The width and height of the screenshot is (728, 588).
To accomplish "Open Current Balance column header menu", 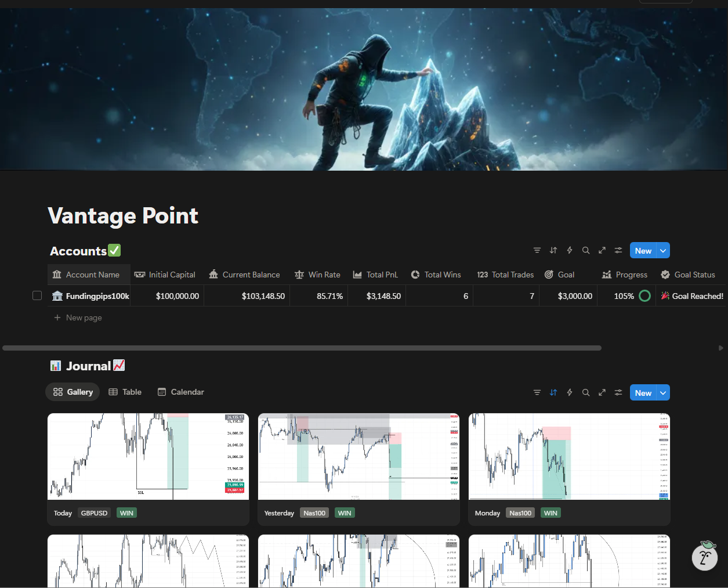I will tap(247, 275).
